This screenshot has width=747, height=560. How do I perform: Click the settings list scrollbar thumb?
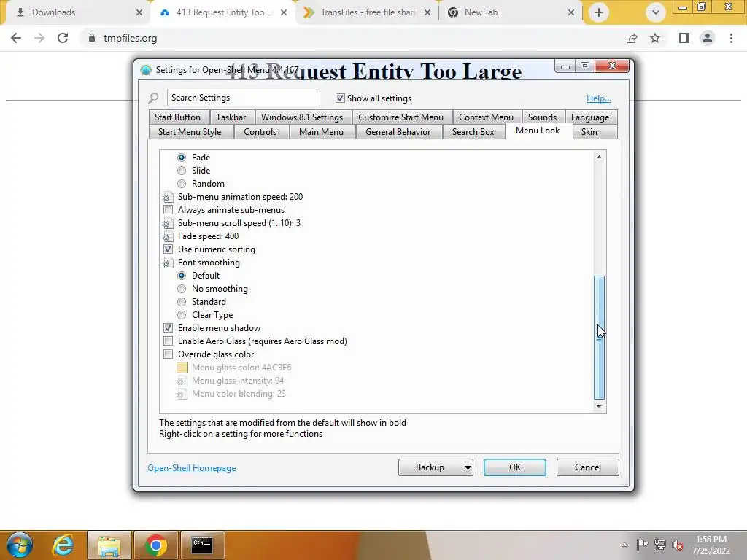[x=600, y=338]
